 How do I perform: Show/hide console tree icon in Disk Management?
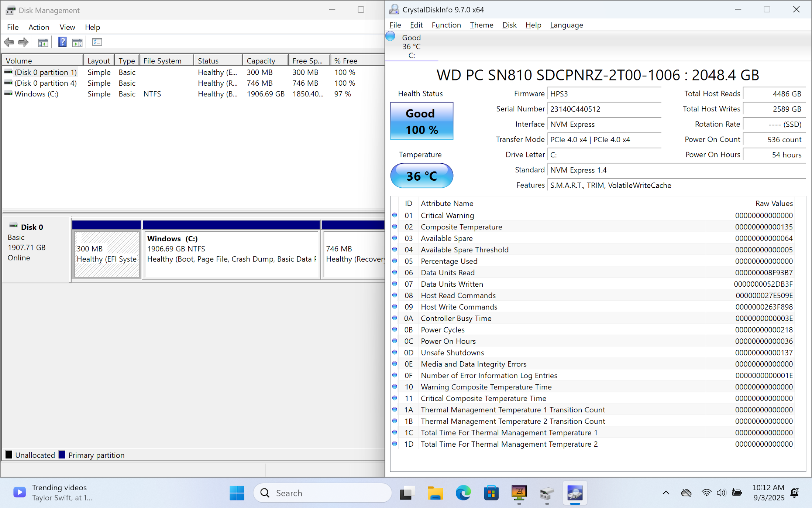[x=43, y=42]
